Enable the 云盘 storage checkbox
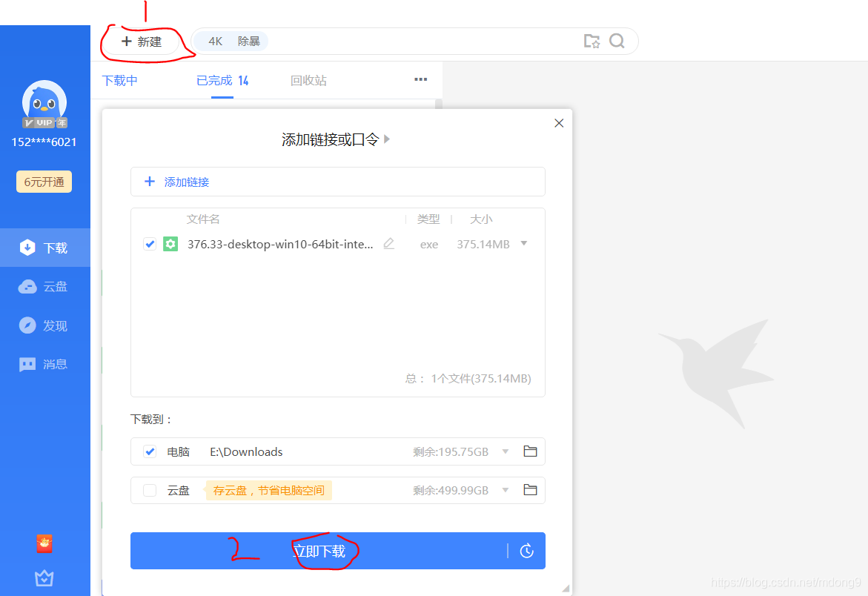Image resolution: width=868 pixels, height=596 pixels. [150, 490]
